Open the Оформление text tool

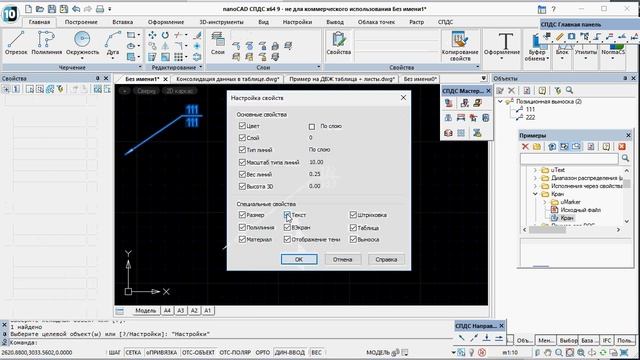[x=502, y=45]
